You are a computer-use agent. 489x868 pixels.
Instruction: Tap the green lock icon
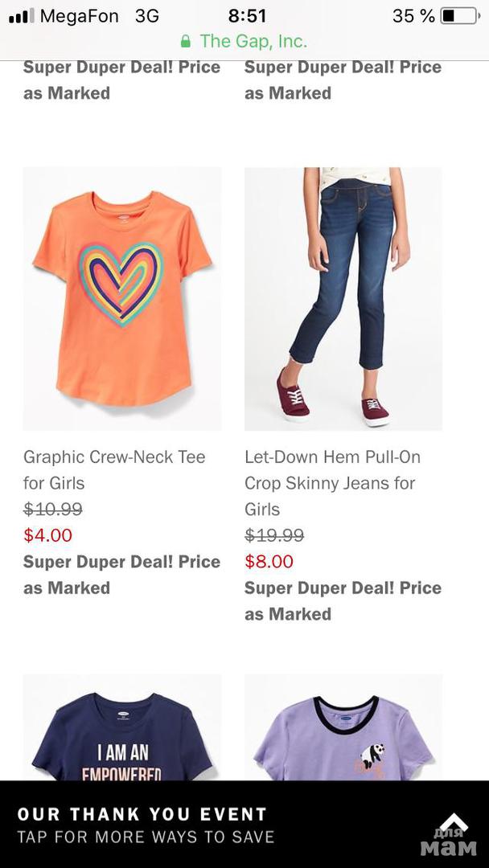coord(186,41)
